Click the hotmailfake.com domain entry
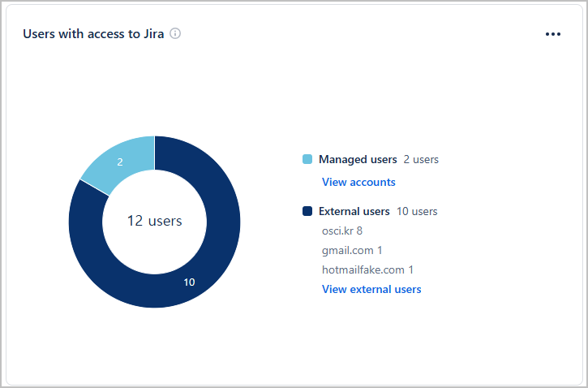 pos(363,269)
